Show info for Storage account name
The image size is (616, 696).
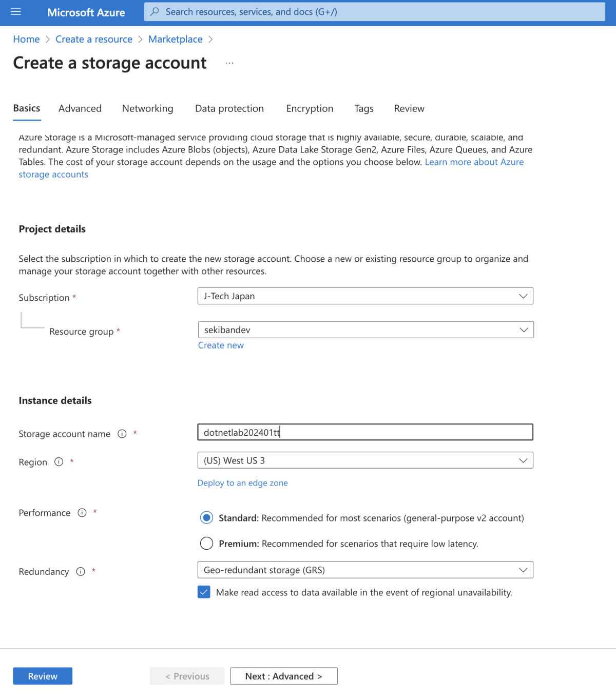tap(122, 434)
